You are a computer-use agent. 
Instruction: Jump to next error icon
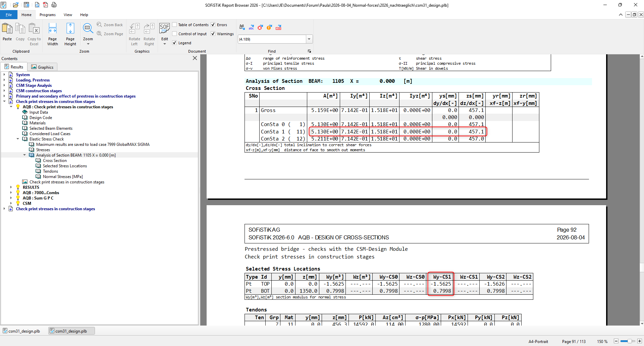pos(260,27)
